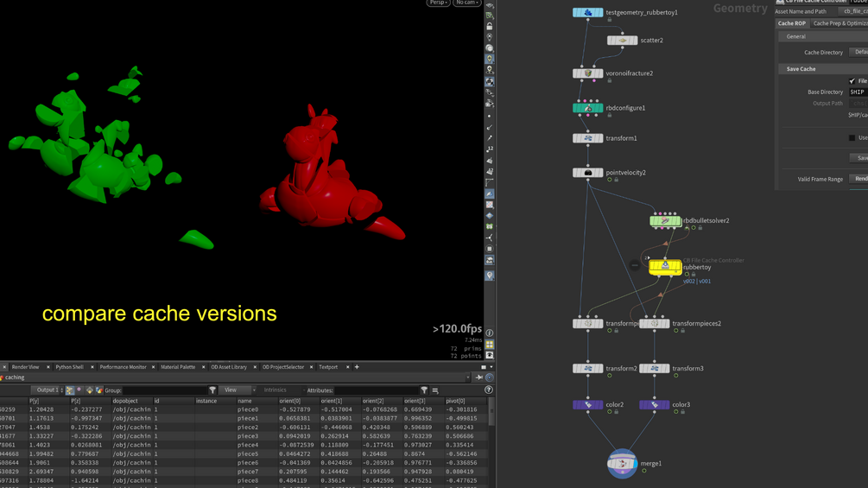The image size is (868, 488).
Task: Switch to OD Asset Library tab
Action: pos(229,367)
